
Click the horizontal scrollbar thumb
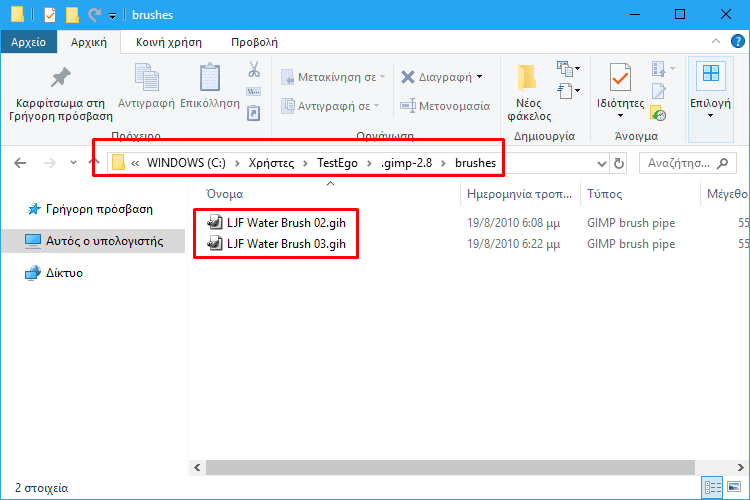450,467
